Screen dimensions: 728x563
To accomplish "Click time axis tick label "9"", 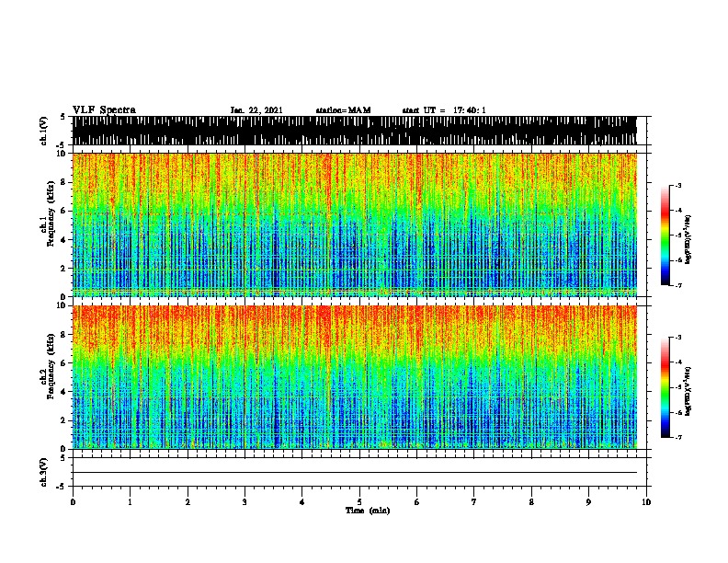I will (588, 502).
